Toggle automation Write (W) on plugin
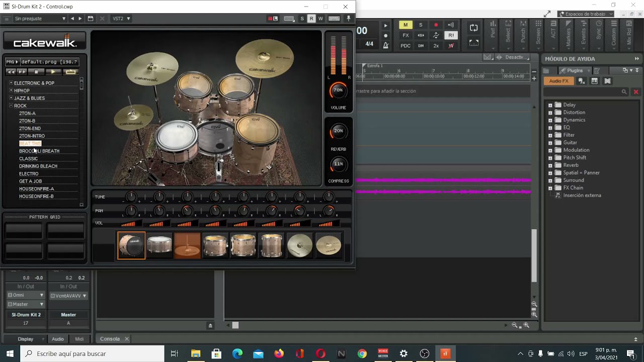The image size is (644, 362). (x=320, y=19)
